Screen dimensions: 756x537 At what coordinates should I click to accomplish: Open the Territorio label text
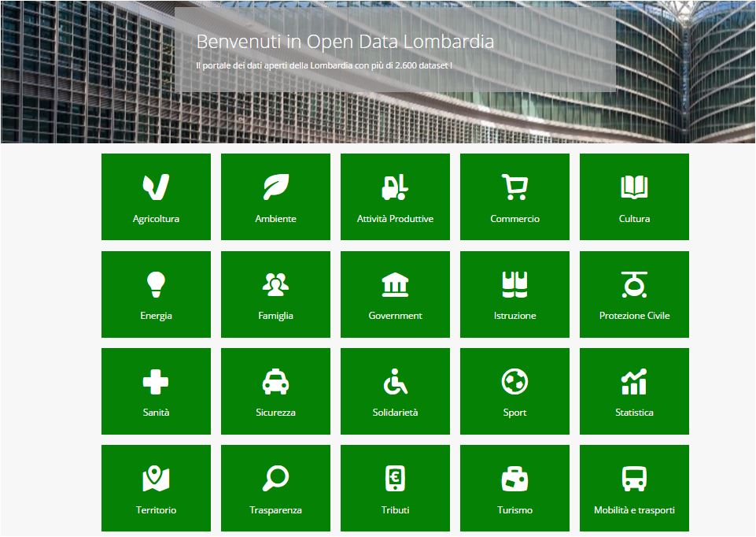click(x=156, y=510)
